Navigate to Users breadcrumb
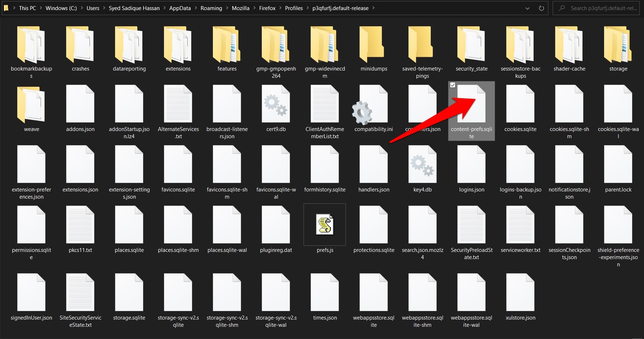This screenshot has height=339, width=644. pos(93,8)
